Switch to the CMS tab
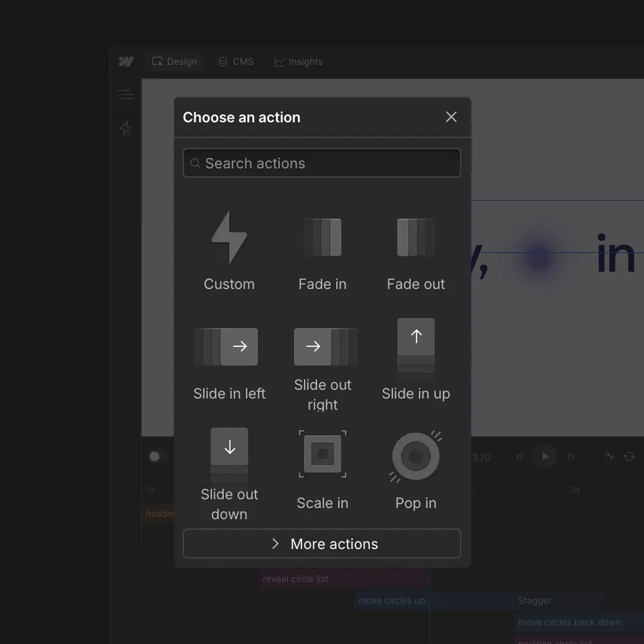The height and width of the screenshot is (644, 644). [236, 61]
